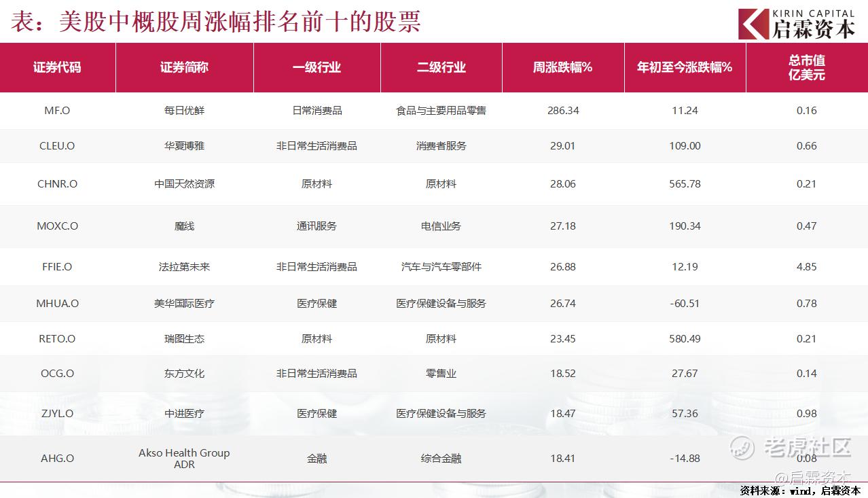Click the market cap value 0.66
The width and height of the screenshot is (868, 498).
[x=807, y=145]
